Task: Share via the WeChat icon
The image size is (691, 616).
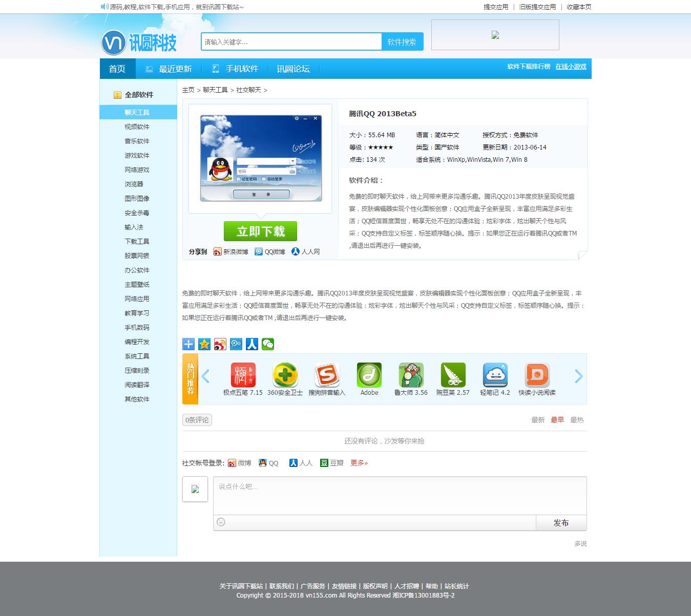Action: click(268, 344)
